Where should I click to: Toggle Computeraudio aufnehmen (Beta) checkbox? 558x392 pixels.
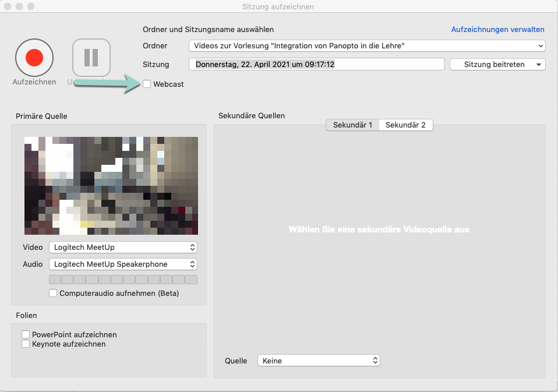54,294
